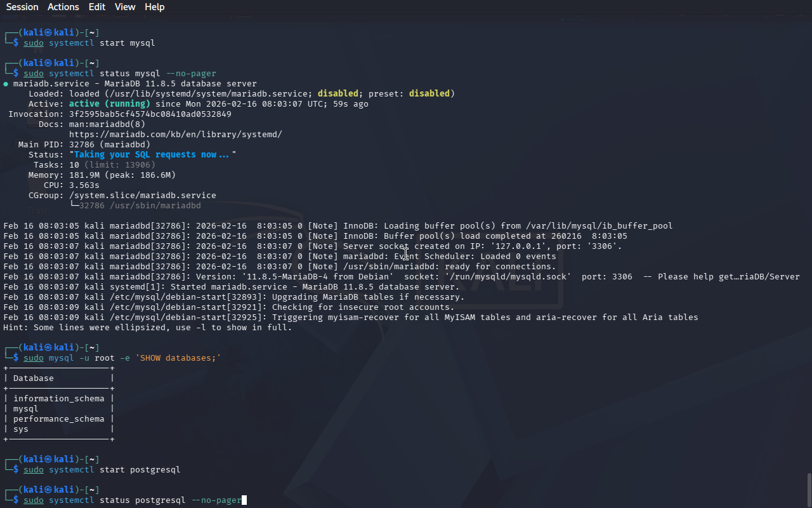
Task: Select the sys row in database table
Action: click(x=21, y=429)
